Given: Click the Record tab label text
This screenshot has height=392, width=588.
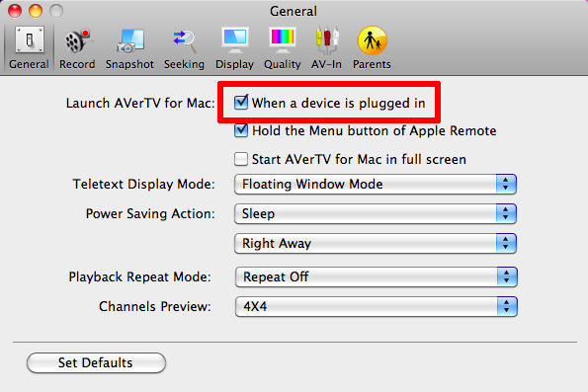Looking at the screenshot, I should 77,64.
